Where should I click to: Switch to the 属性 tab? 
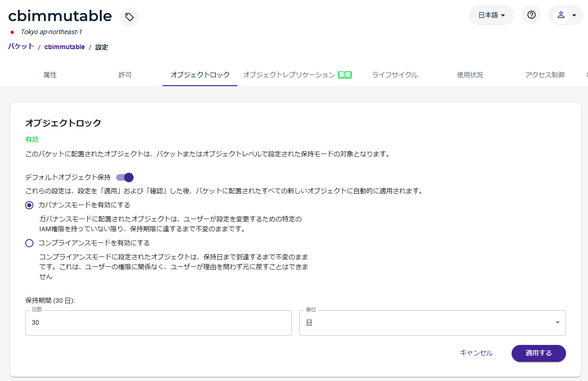pos(50,75)
